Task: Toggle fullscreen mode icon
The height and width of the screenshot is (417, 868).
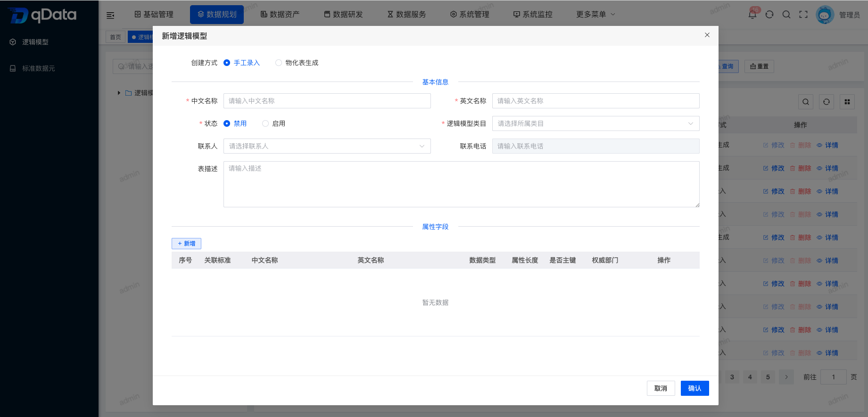Action: pos(803,14)
